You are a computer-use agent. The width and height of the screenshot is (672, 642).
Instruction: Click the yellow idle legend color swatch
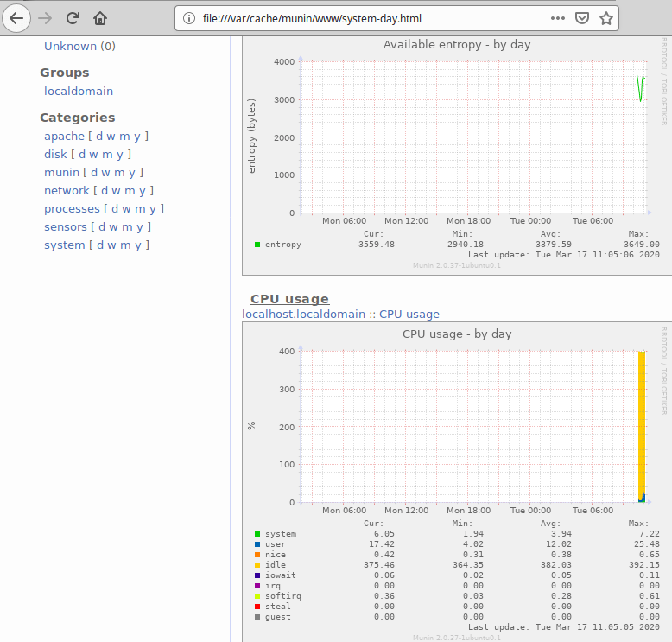[x=257, y=565]
